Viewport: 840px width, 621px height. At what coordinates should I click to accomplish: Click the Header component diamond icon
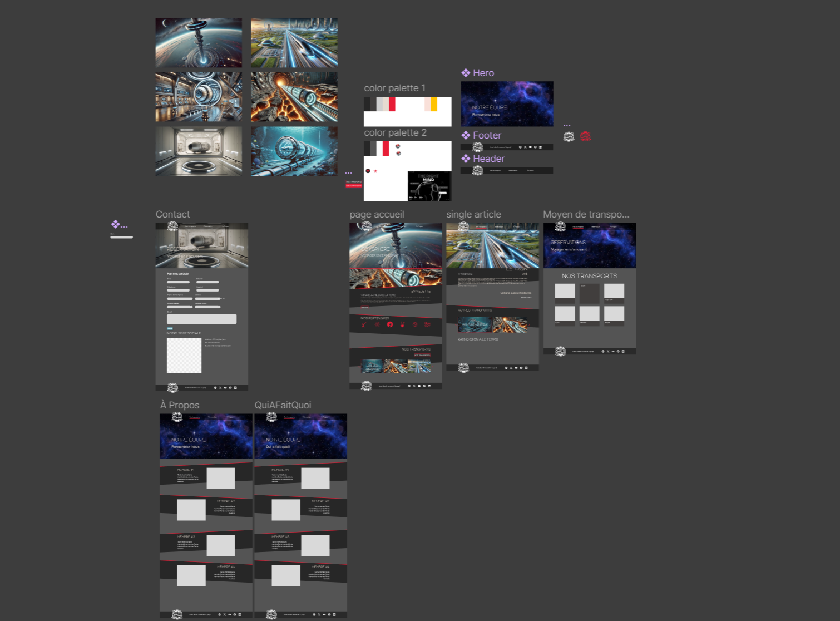[466, 159]
